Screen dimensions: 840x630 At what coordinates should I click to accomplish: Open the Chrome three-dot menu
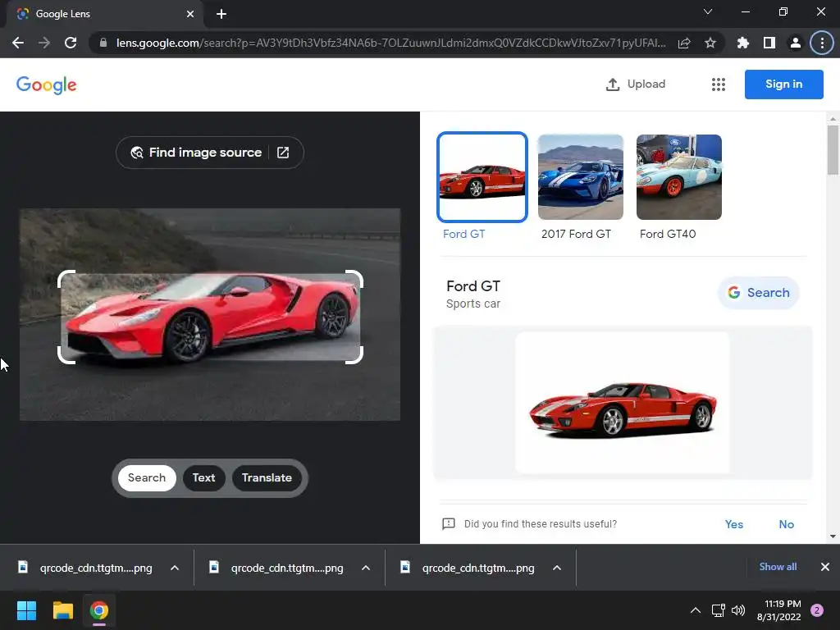coord(822,43)
